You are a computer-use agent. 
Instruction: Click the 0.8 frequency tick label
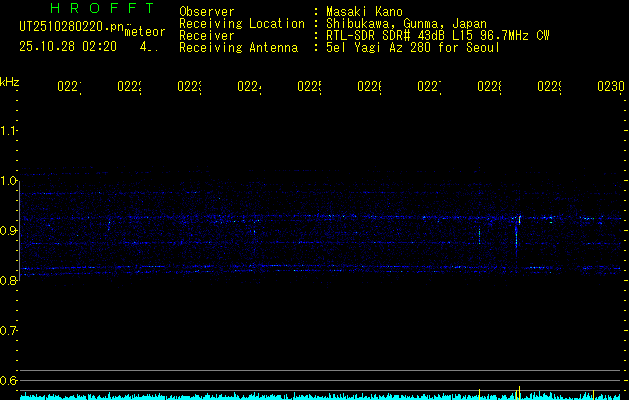click(10, 281)
